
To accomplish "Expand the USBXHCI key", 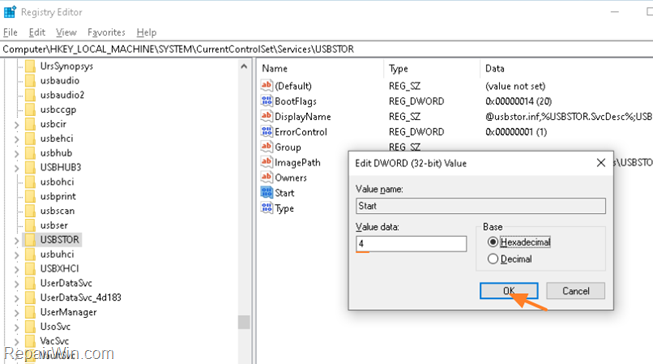I will click(16, 269).
